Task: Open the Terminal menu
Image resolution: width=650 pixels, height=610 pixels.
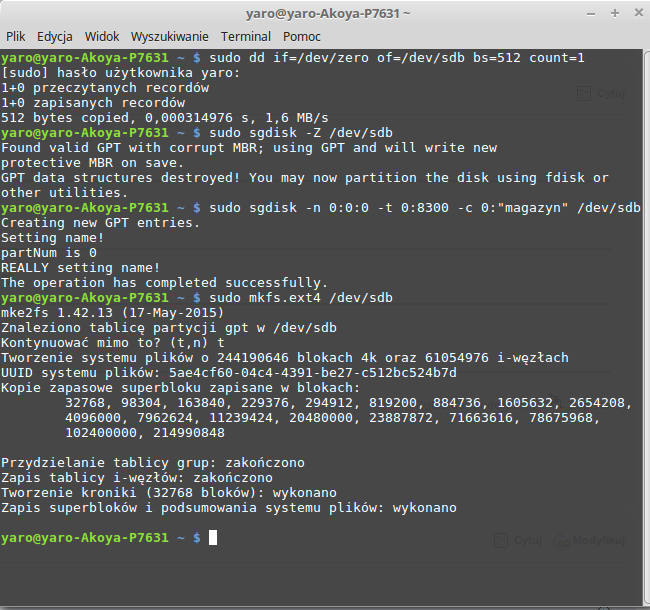Action: point(245,36)
